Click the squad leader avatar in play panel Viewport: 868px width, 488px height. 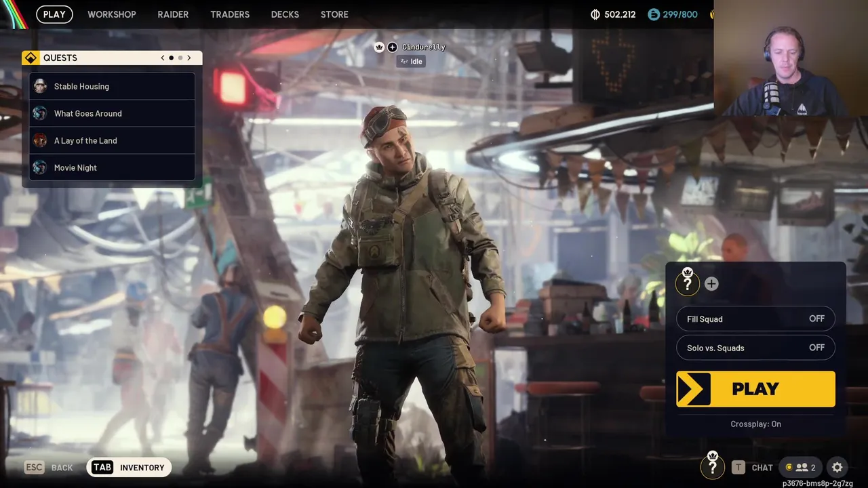click(688, 283)
